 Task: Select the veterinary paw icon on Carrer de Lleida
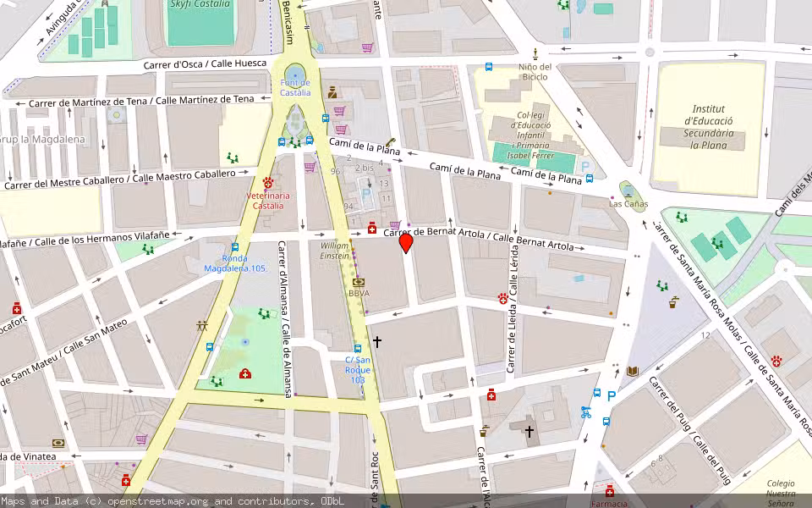(502, 299)
